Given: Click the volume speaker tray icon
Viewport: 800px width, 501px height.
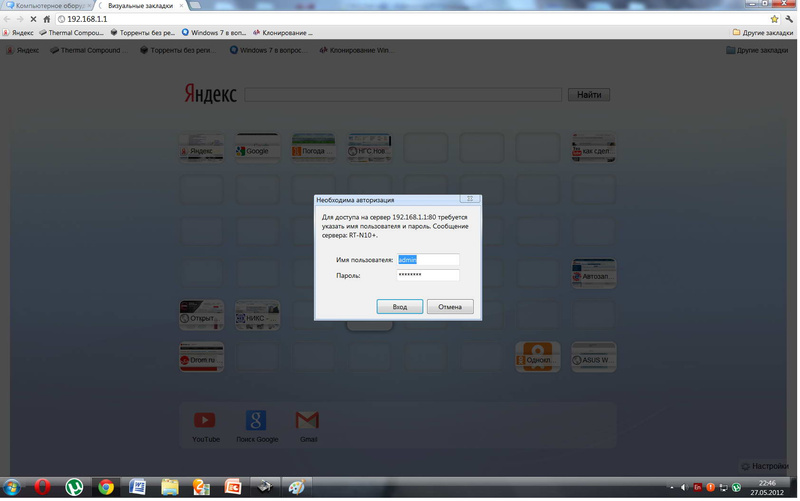Looking at the screenshot, I should pos(684,488).
